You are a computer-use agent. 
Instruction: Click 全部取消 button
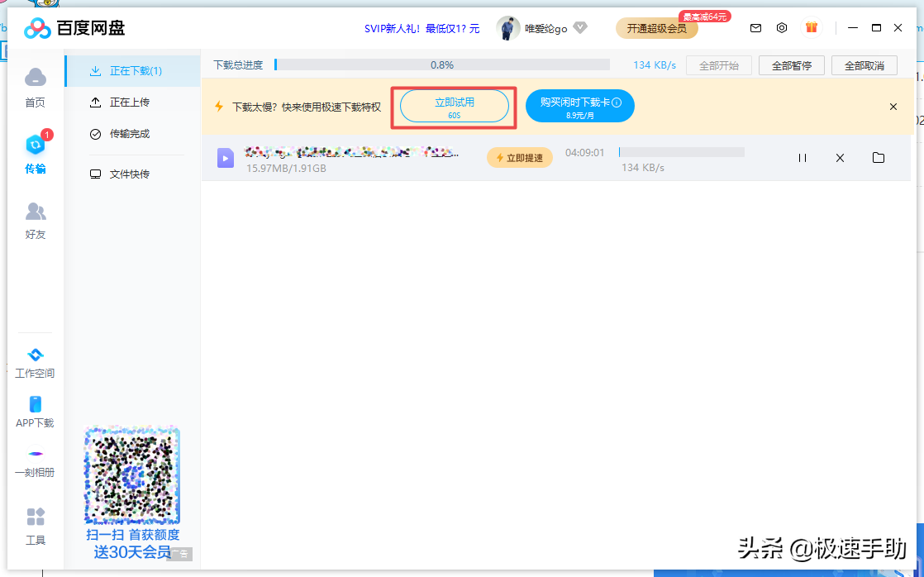click(x=864, y=65)
